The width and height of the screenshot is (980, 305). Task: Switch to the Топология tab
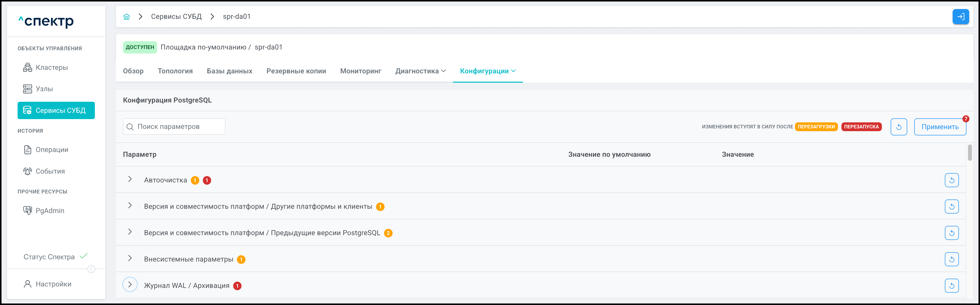175,71
